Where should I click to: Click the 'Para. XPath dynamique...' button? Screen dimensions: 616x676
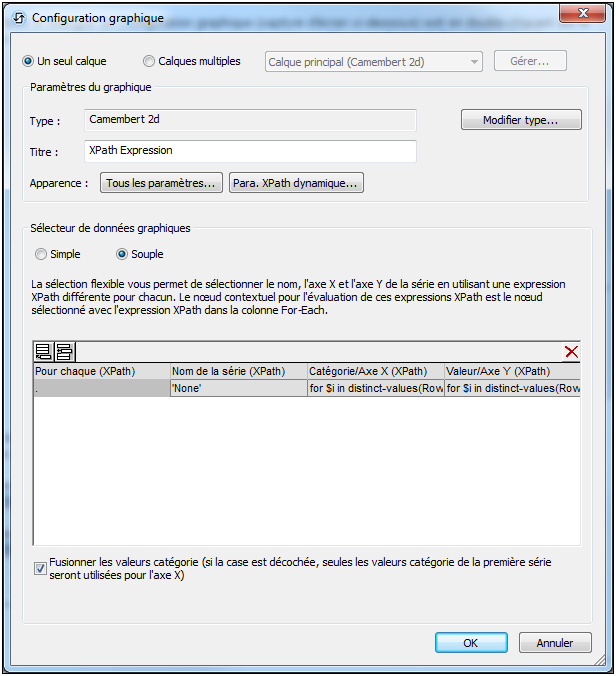296,183
